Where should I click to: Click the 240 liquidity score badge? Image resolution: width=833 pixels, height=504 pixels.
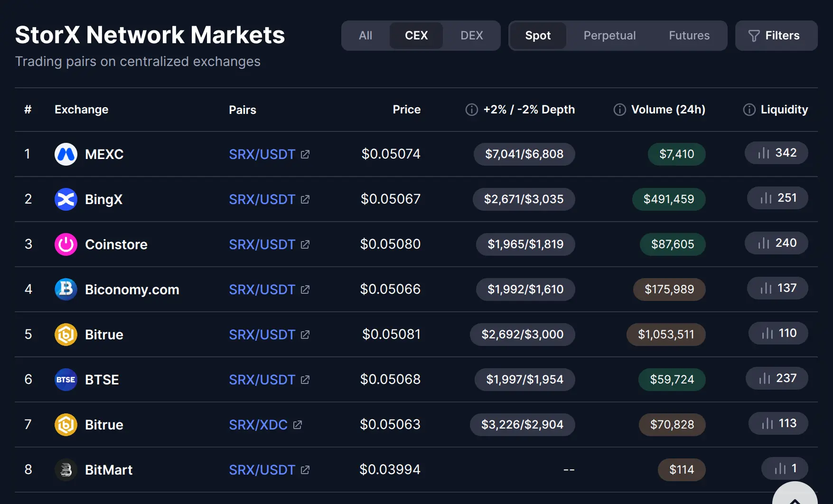[777, 243]
